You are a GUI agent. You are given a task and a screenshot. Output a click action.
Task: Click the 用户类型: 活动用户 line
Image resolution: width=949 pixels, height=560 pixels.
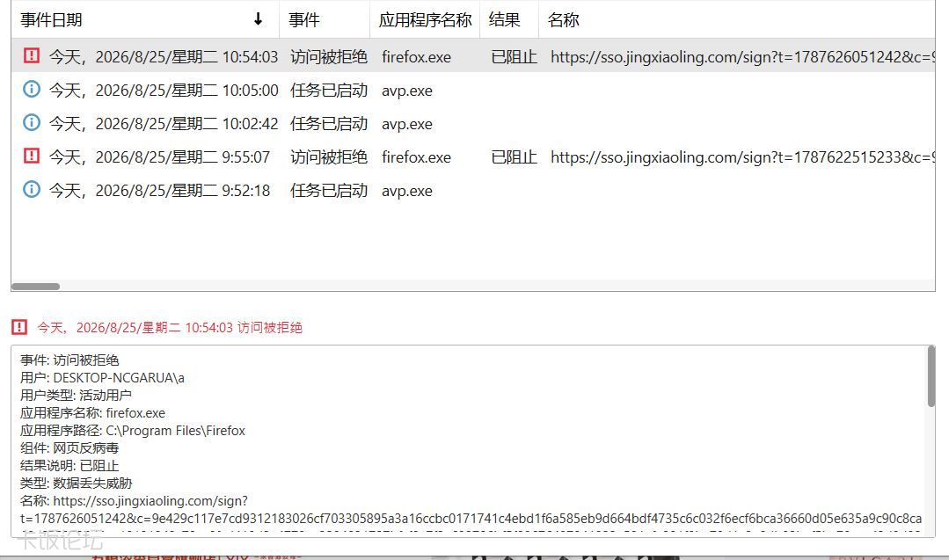(x=76, y=396)
